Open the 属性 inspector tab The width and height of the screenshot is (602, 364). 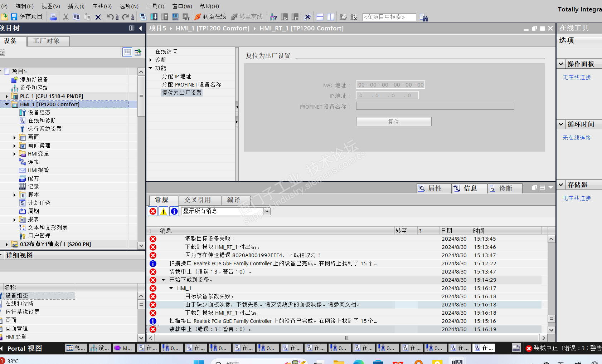[434, 188]
